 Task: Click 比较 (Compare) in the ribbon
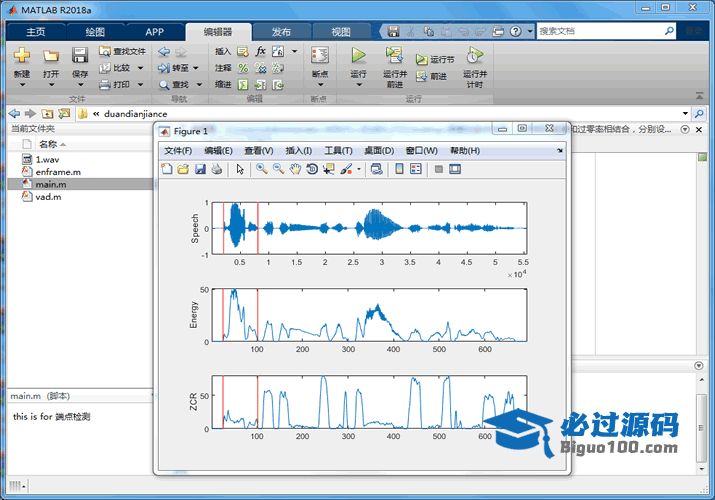click(x=115, y=68)
